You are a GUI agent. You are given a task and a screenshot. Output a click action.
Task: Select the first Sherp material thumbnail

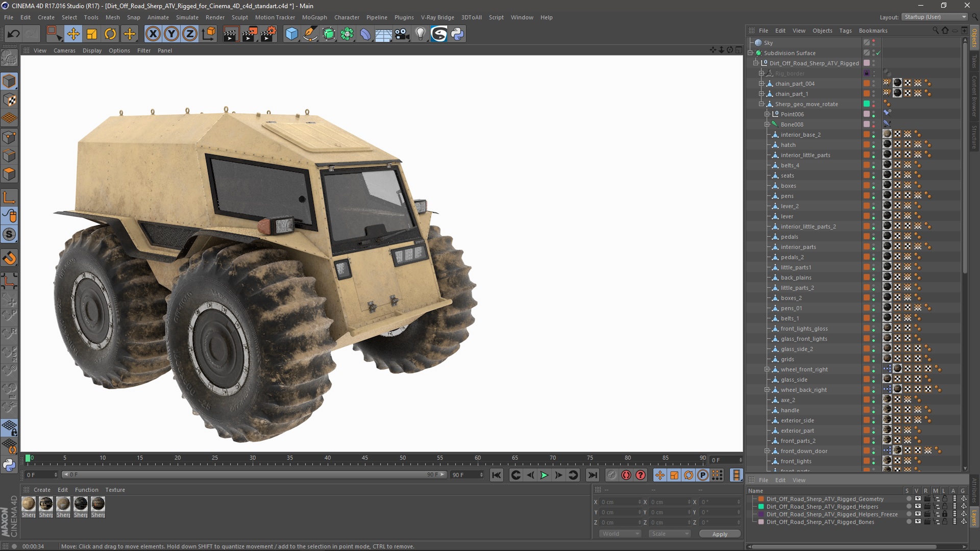click(29, 504)
